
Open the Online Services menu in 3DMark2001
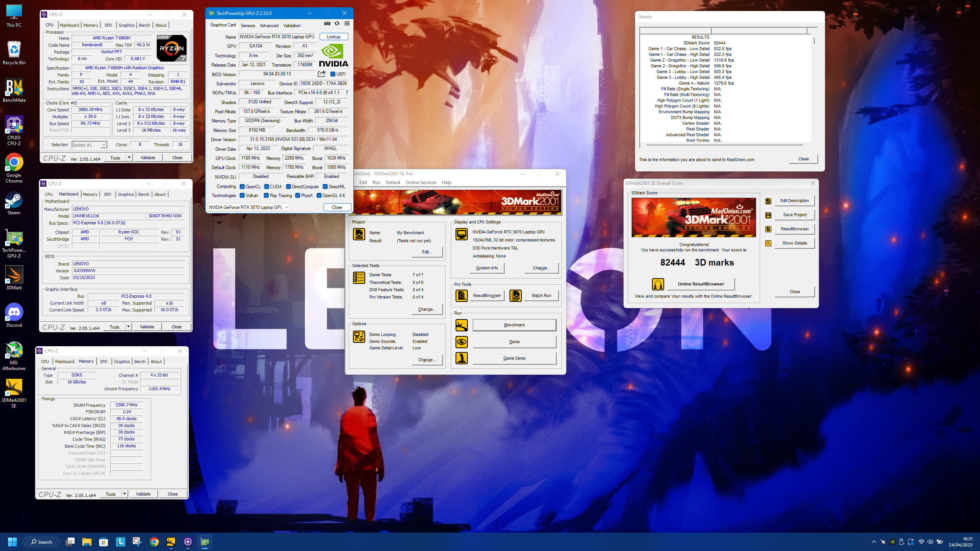(x=421, y=183)
